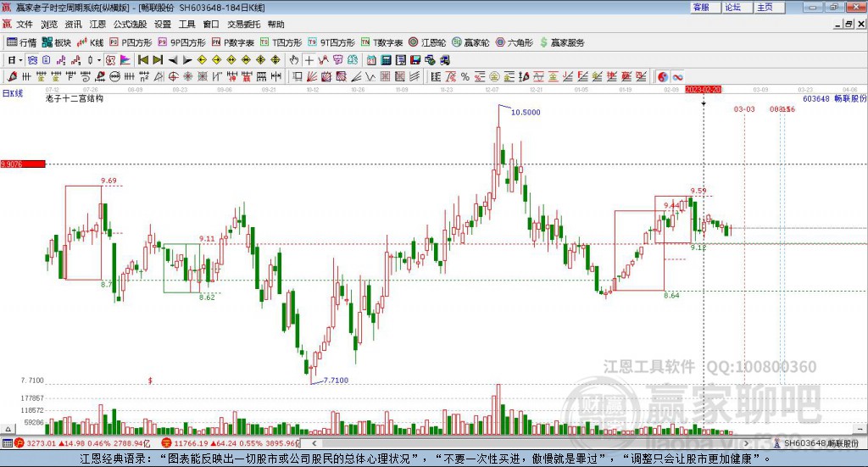
Task: Click the 03-03 future date marker
Action: pos(744,109)
